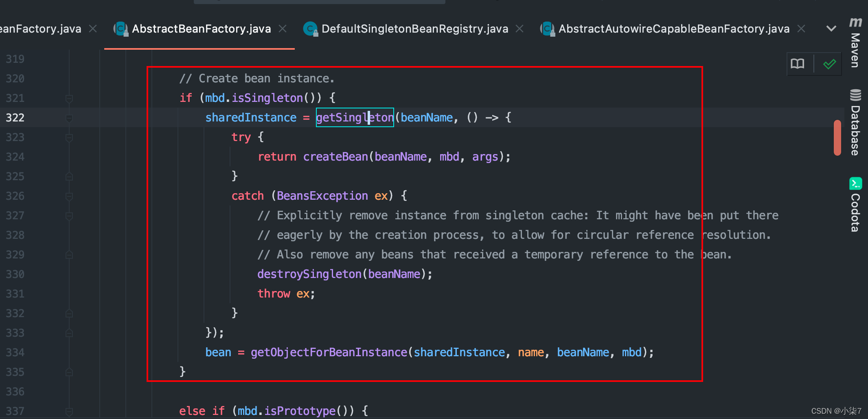Toggle Reader Mode book icon
The width and height of the screenshot is (868, 419).
tap(798, 64)
